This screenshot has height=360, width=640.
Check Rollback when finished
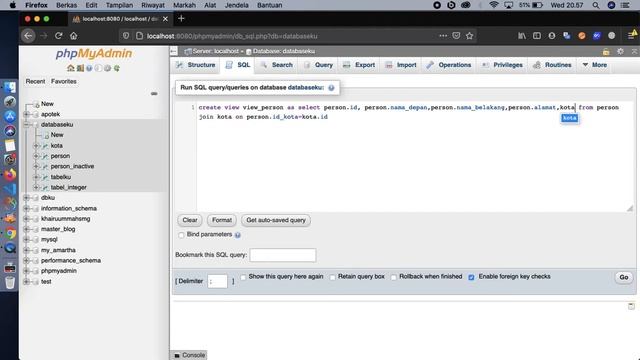[x=393, y=277]
